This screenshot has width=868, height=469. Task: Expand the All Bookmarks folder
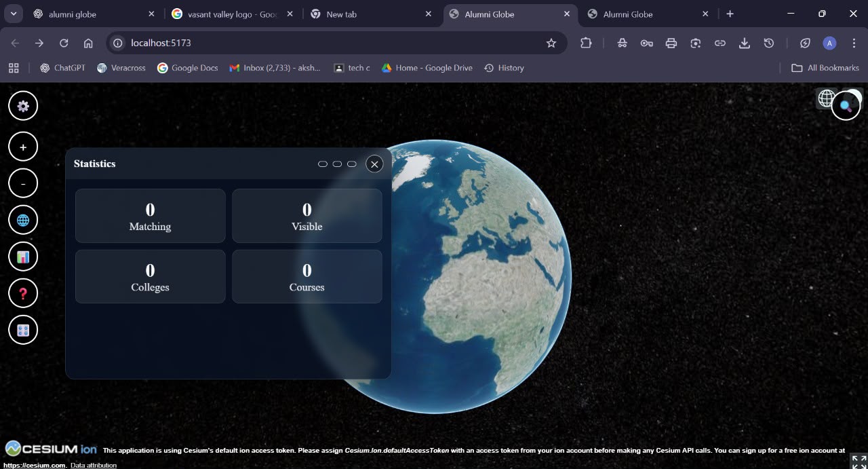(x=825, y=68)
